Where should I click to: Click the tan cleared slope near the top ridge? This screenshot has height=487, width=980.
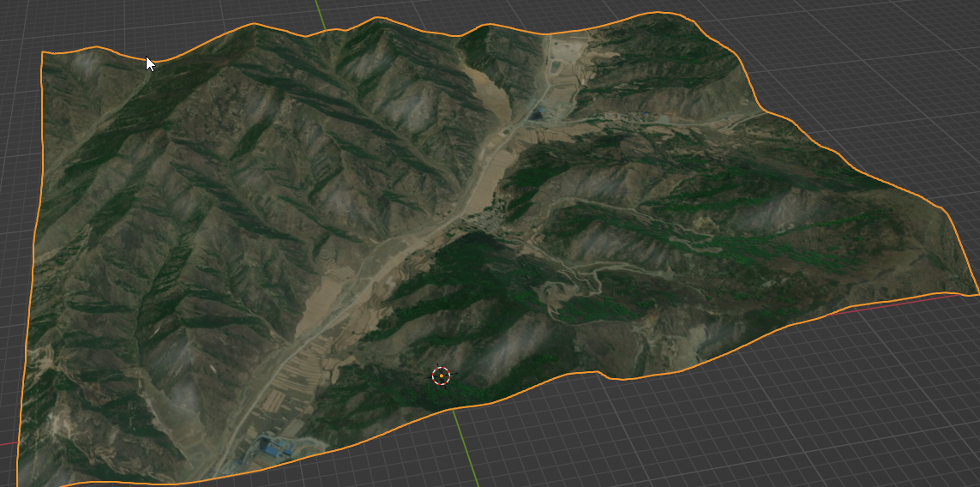coord(487,86)
